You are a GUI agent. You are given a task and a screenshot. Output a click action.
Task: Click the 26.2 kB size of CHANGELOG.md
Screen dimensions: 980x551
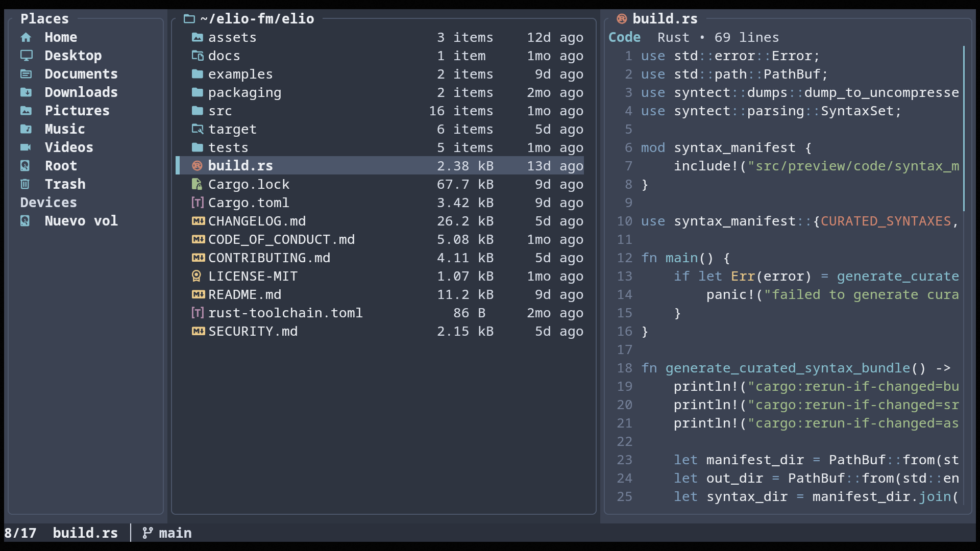465,221
